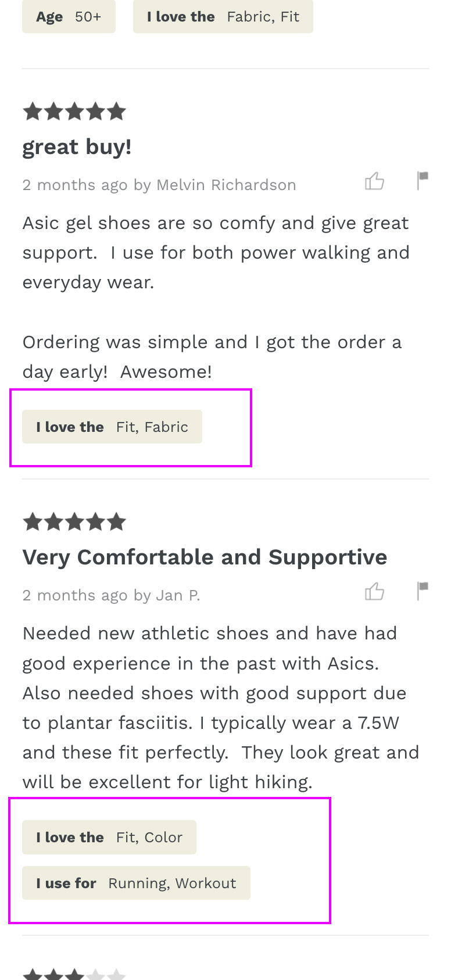Click the "Asic gel shoes" review paragraph

point(216,253)
